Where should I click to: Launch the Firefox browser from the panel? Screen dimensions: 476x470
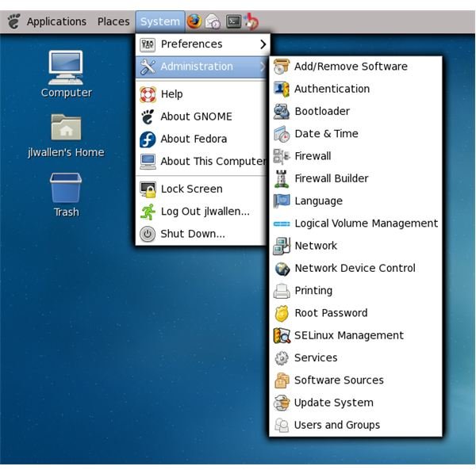click(x=194, y=21)
